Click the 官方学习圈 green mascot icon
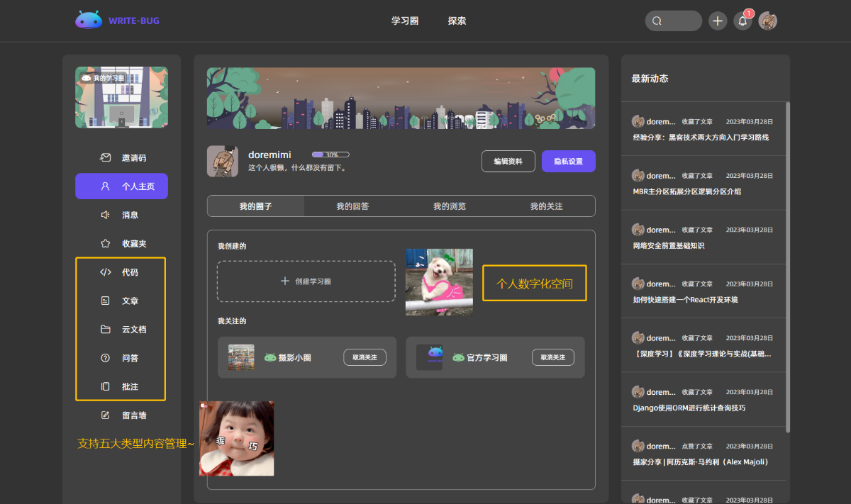Viewport: 851px width, 504px height. click(x=458, y=357)
